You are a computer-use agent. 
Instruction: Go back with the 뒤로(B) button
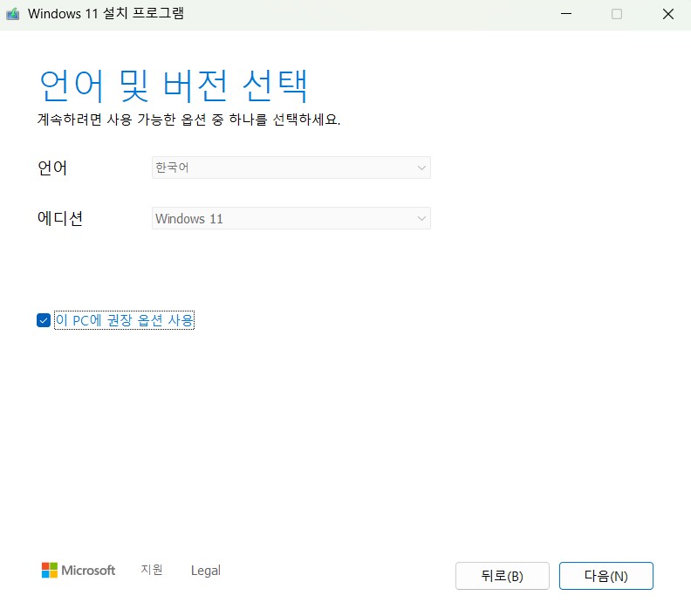(x=503, y=576)
